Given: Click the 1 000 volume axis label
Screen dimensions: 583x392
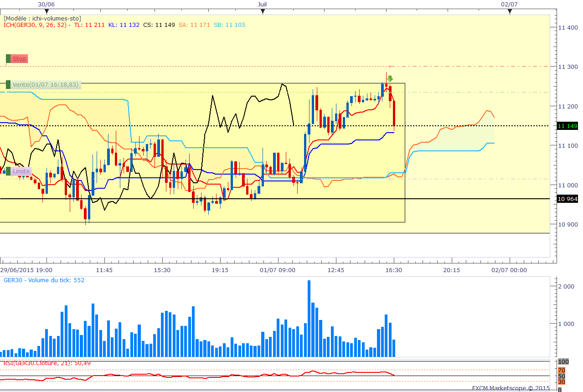Looking at the screenshot, I should [x=567, y=324].
